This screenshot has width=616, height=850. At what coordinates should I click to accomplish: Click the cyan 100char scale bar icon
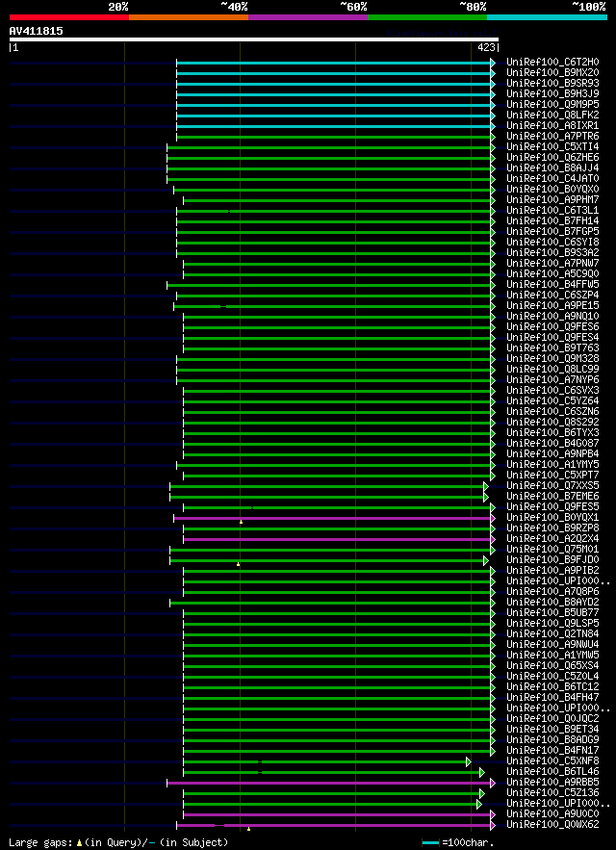tap(430, 843)
